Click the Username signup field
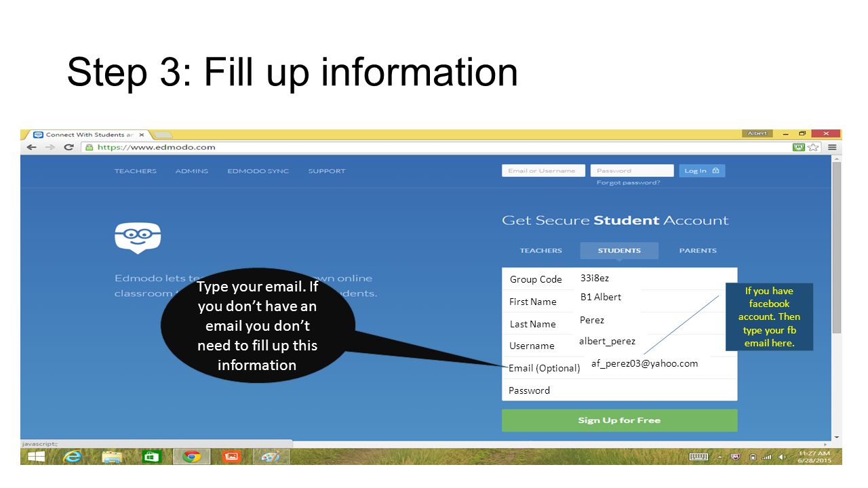Viewport: 868px width, 488px height. (619, 345)
